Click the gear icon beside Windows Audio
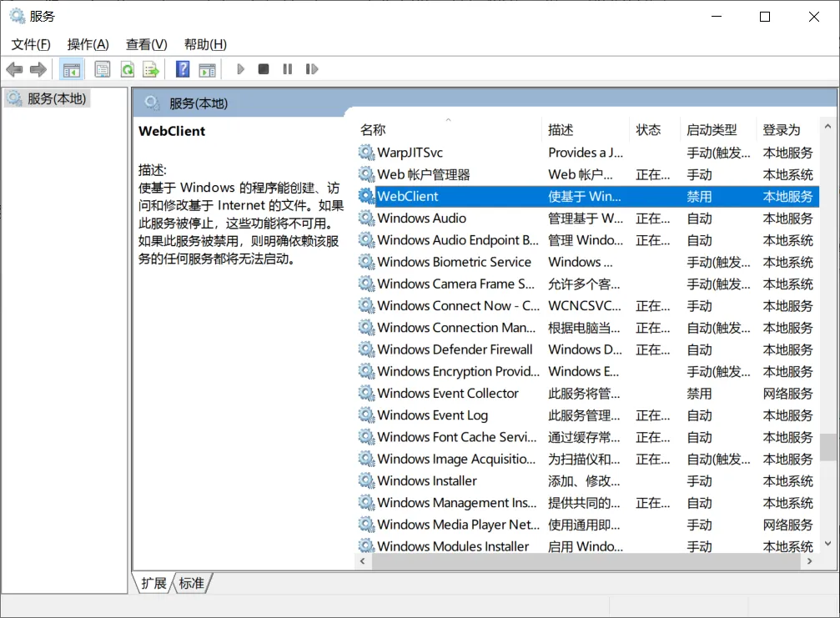The image size is (840, 618). [x=366, y=218]
